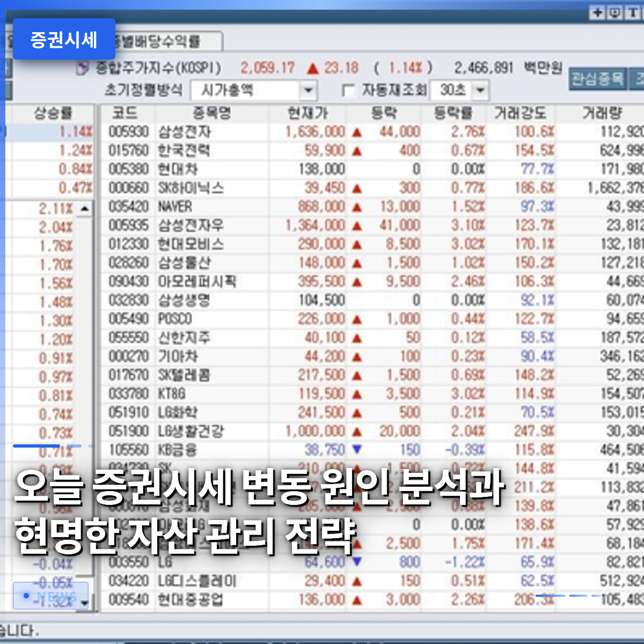Click stock code 105560

coord(129,450)
